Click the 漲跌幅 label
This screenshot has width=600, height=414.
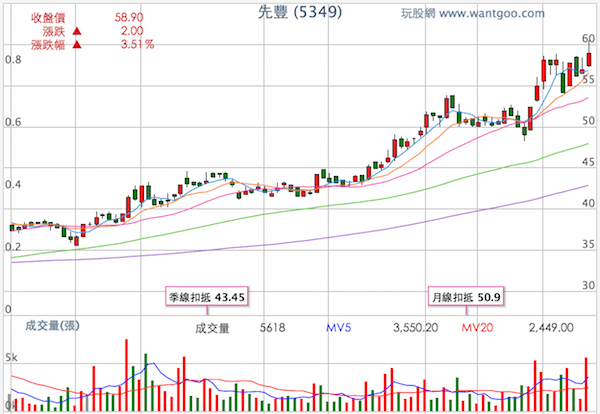[48, 45]
